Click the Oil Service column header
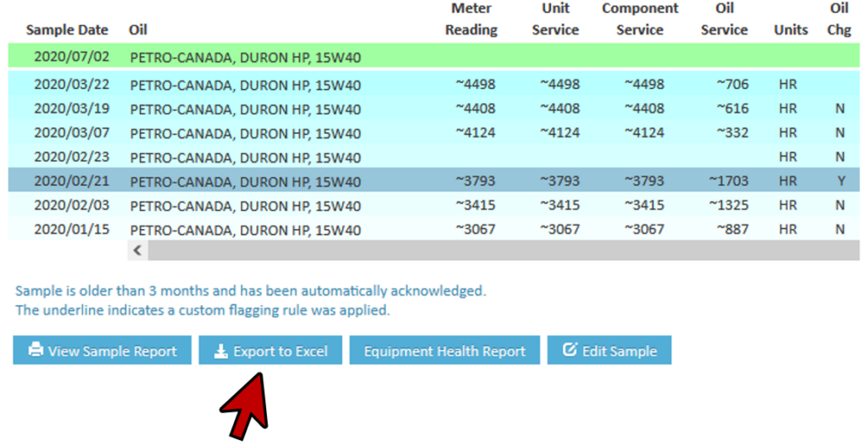The height and width of the screenshot is (446, 868). [724, 20]
